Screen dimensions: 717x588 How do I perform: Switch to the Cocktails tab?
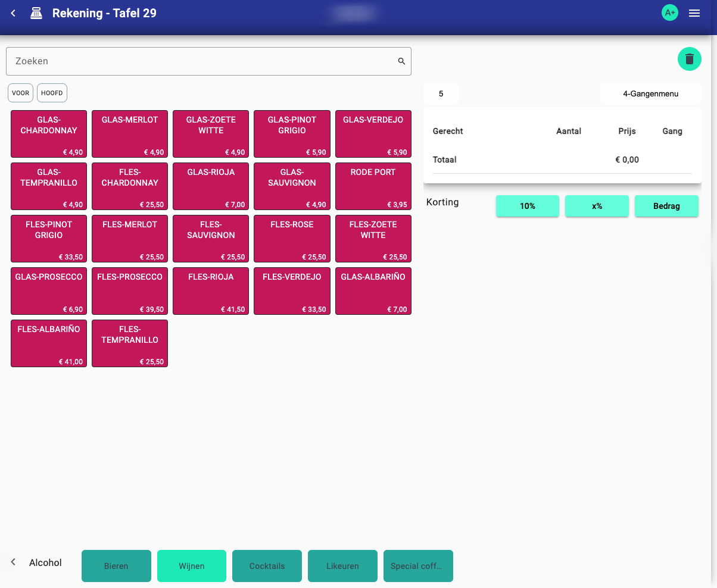pos(267,566)
